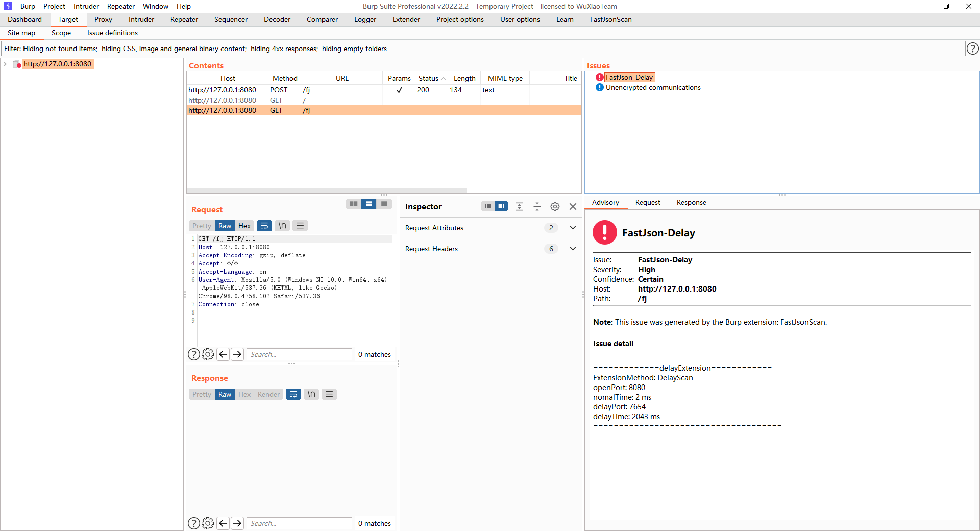Collapse all Inspector sections icon
This screenshot has width=980, height=531.
[537, 206]
